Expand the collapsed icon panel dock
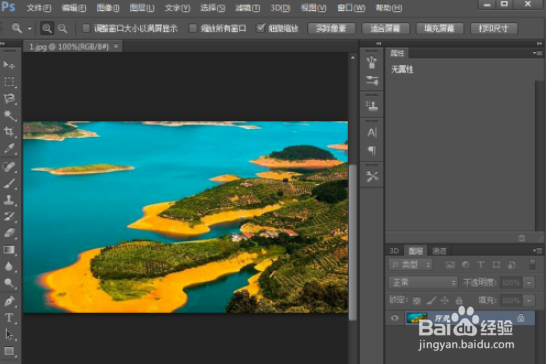Viewport: 546px width, 364px height. (x=379, y=44)
